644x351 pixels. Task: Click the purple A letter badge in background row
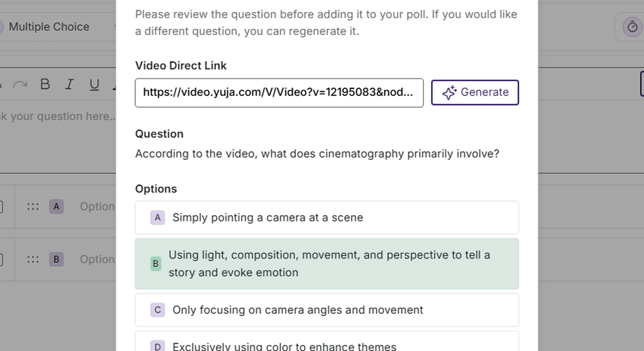click(x=57, y=207)
